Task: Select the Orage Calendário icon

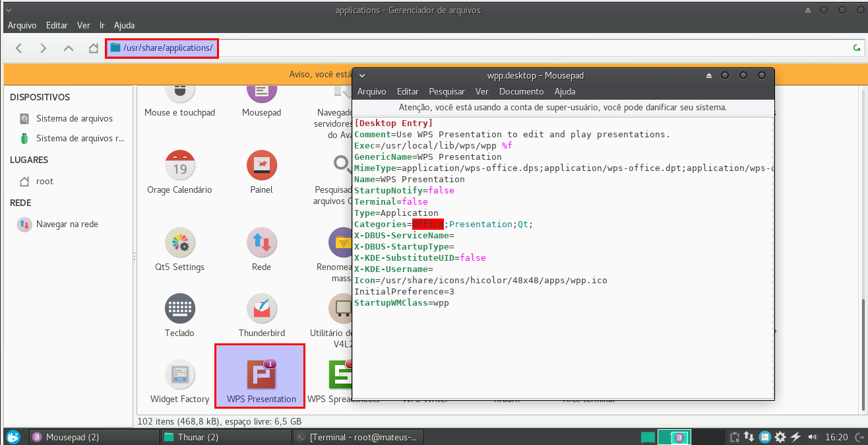Action: click(179, 164)
